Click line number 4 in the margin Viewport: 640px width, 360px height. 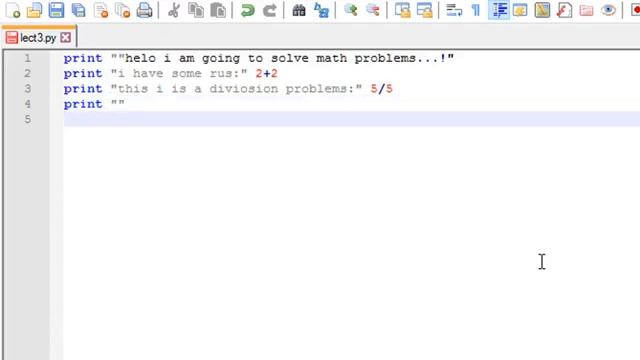pyautogui.click(x=27, y=104)
